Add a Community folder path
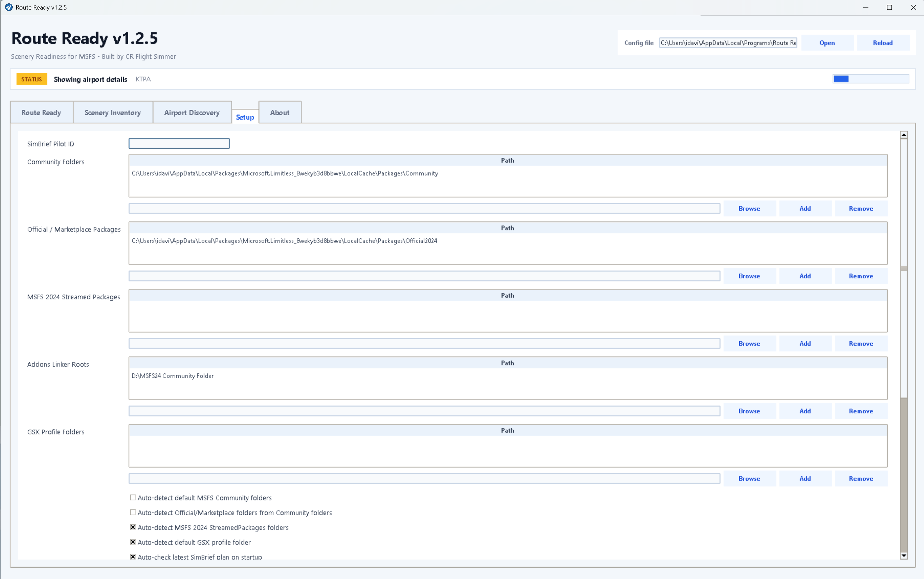This screenshot has width=924, height=579. (805, 209)
